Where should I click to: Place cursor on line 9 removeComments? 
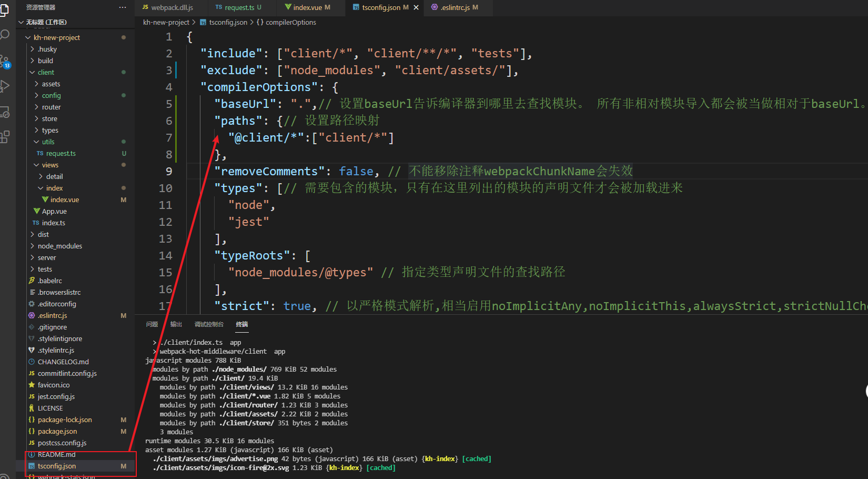pyautogui.click(x=269, y=171)
